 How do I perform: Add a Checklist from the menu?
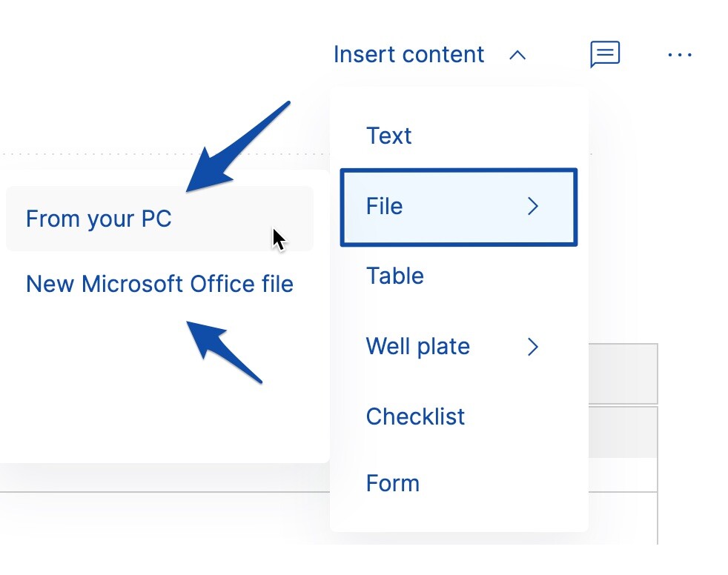415,416
